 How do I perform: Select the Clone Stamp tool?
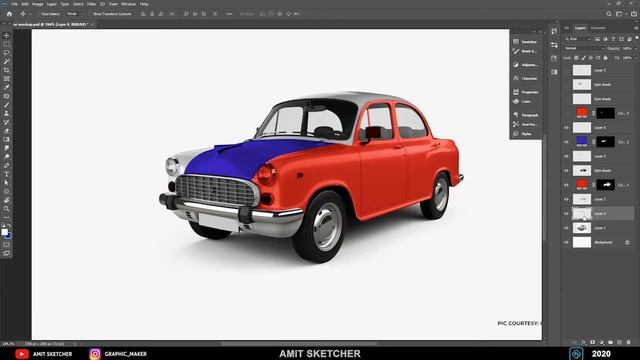(x=7, y=113)
